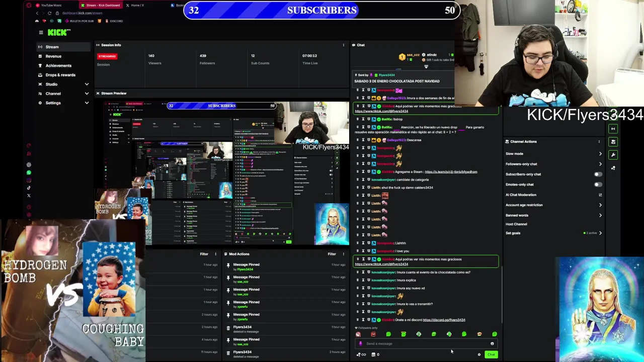644x362 pixels.
Task: Open discord.gg/flyers3434 link in chat
Action: click(x=444, y=320)
